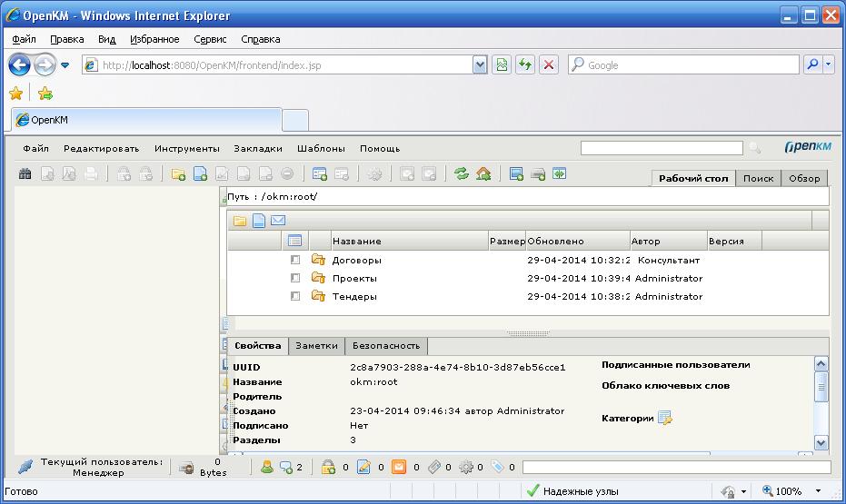Click the home folder toolbar icon
Screen dimensions: 846x504
tap(483, 174)
